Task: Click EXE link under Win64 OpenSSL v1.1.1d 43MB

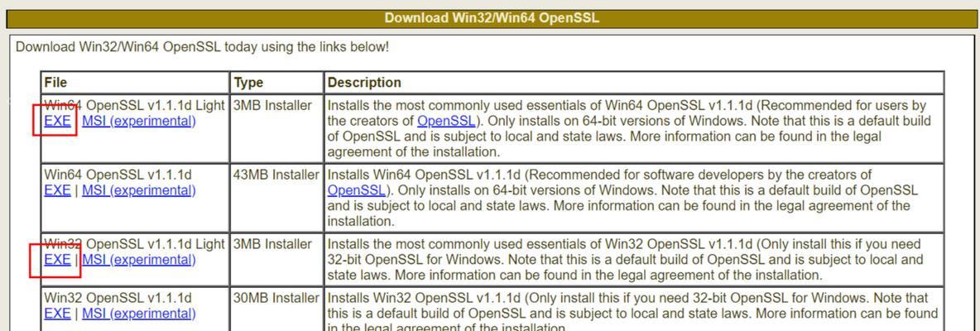Action: pyautogui.click(x=57, y=190)
